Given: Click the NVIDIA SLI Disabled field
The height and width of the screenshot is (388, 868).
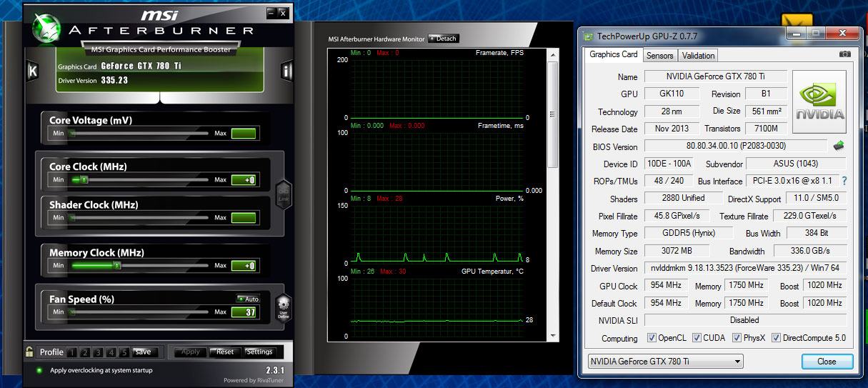Looking at the screenshot, I should point(745,320).
